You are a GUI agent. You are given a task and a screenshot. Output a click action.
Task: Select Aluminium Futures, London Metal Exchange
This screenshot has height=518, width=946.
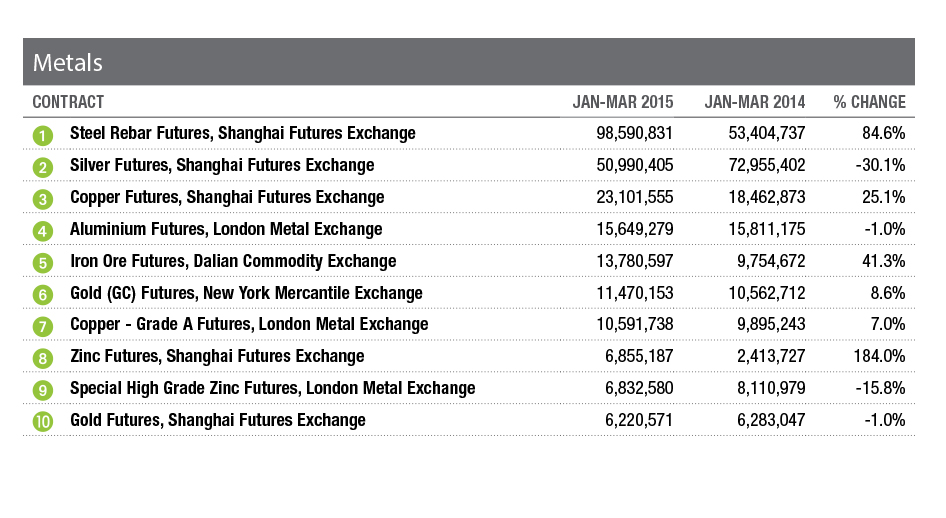[226, 229]
